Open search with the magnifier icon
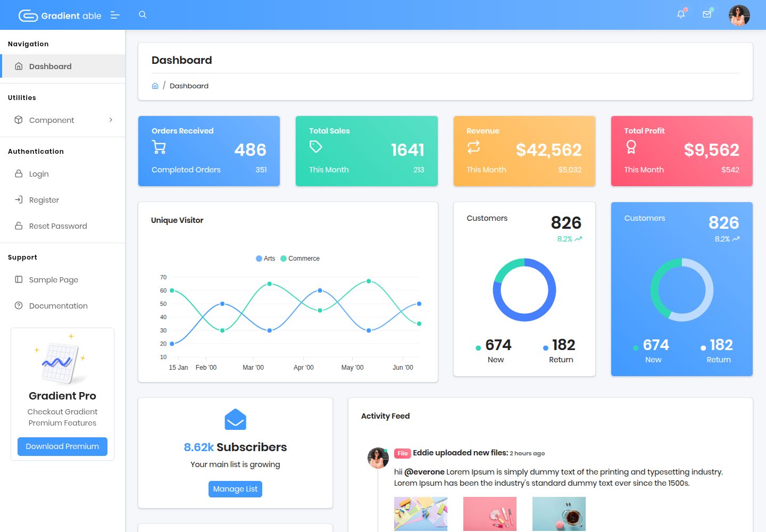Screen dimensions: 766x532 (143, 15)
